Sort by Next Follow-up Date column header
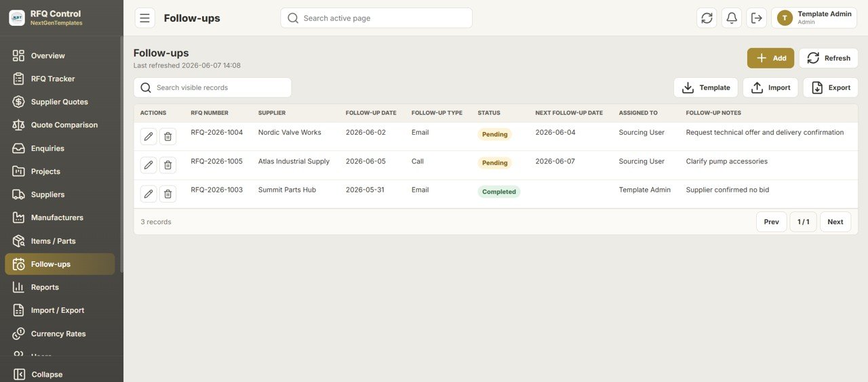The height and width of the screenshot is (382, 868). [569, 113]
